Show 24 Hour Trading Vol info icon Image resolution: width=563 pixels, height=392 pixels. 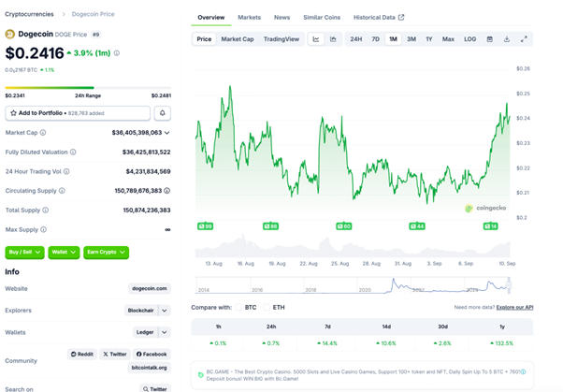[x=66, y=171]
